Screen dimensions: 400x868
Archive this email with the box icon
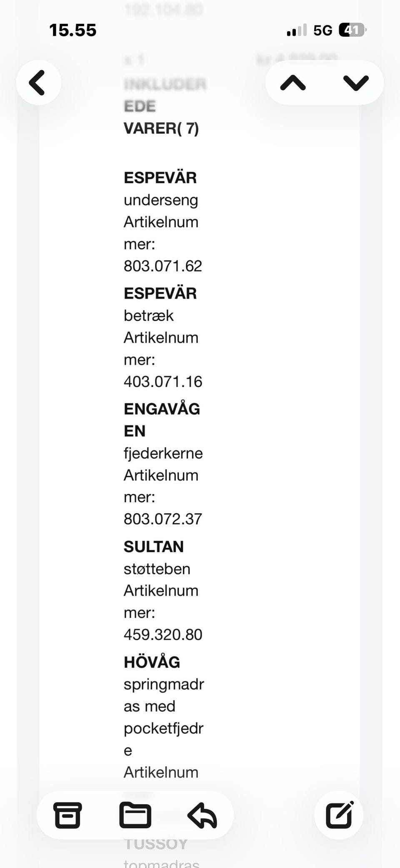pyautogui.click(x=67, y=815)
